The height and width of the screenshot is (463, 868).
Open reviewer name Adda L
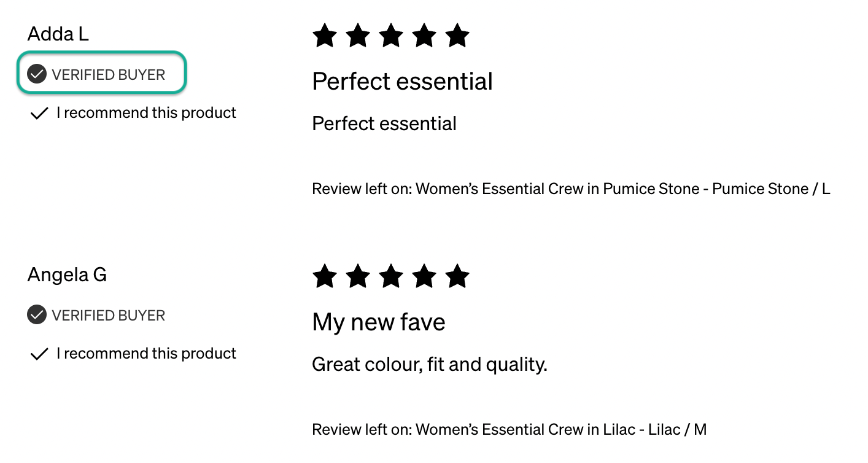(58, 34)
